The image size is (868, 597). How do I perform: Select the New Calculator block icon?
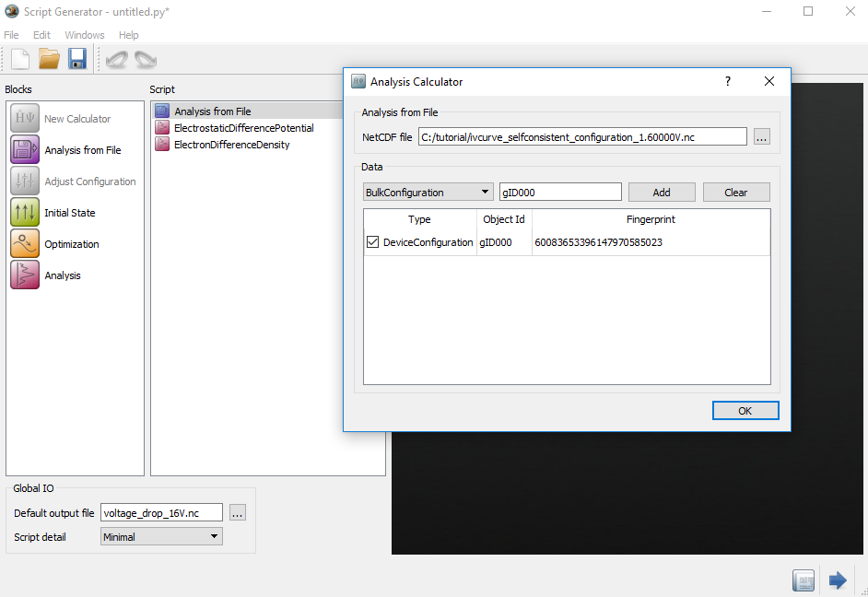click(x=25, y=119)
